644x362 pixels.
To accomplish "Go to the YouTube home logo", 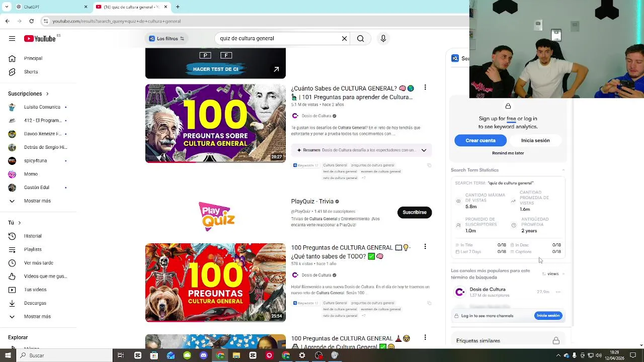I will [40, 38].
